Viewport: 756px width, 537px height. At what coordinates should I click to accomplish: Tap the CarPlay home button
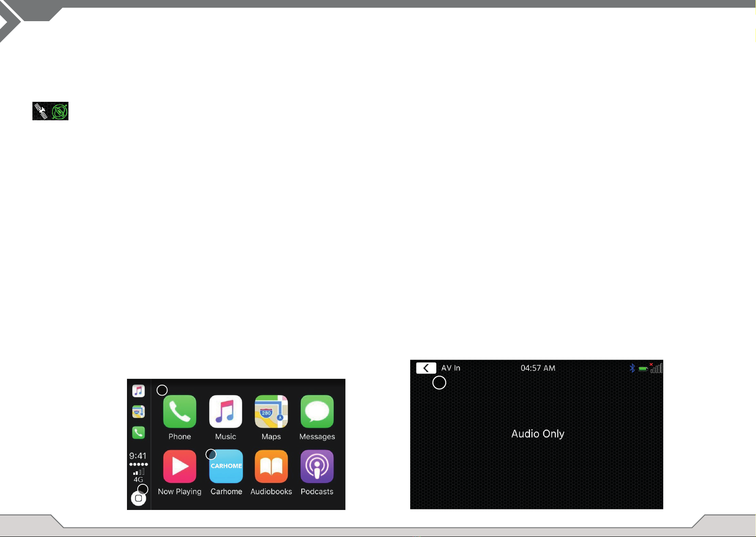click(x=139, y=498)
